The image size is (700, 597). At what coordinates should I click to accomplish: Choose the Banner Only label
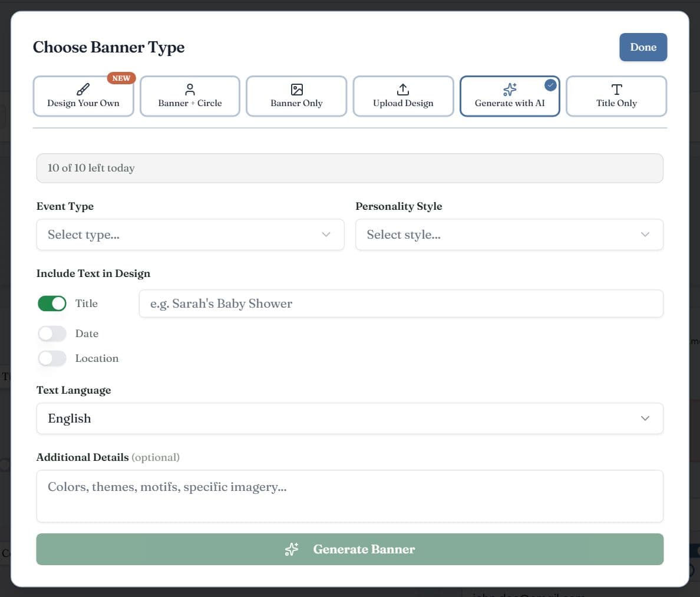coord(296,103)
